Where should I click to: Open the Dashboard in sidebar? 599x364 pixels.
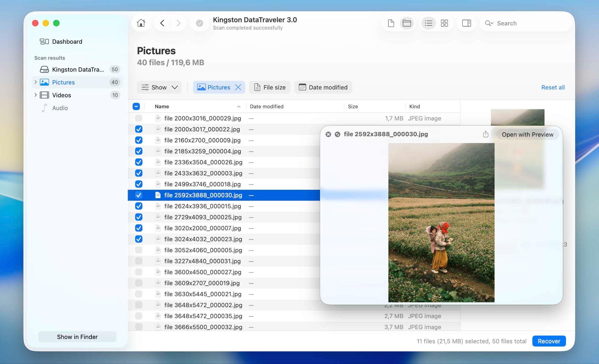[x=61, y=42]
